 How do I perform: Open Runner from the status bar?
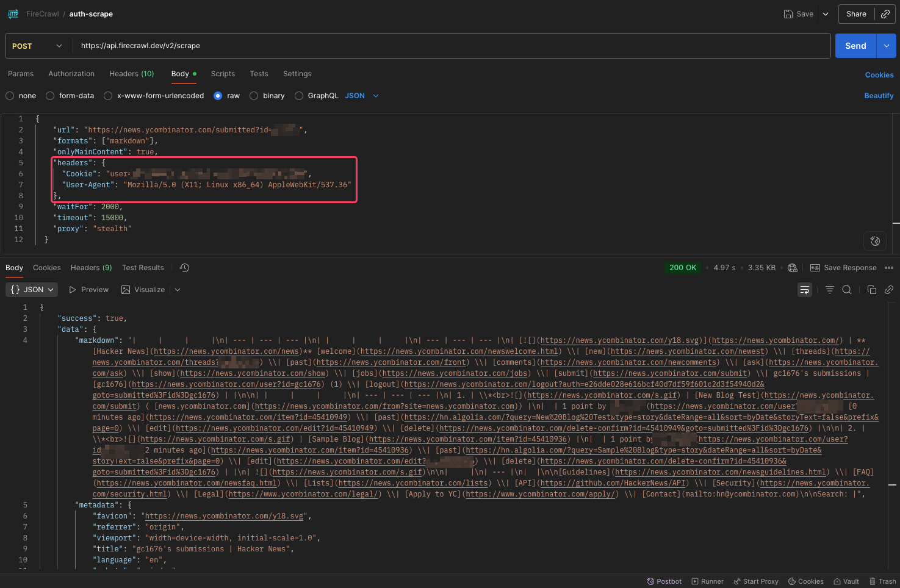707,581
